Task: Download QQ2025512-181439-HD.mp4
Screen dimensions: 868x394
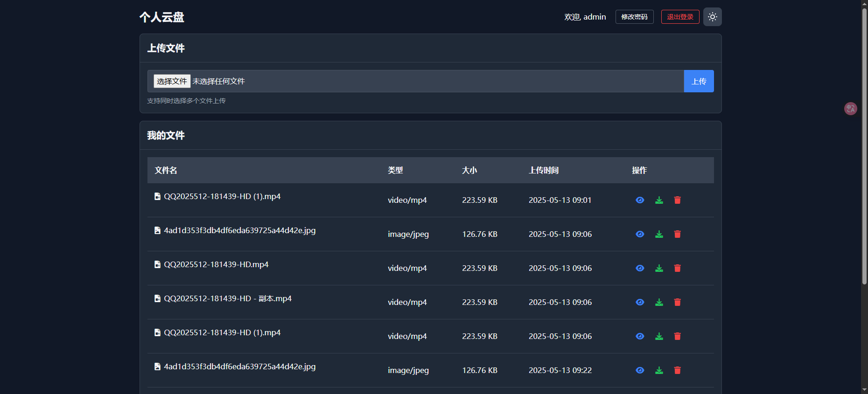Action: 659,268
